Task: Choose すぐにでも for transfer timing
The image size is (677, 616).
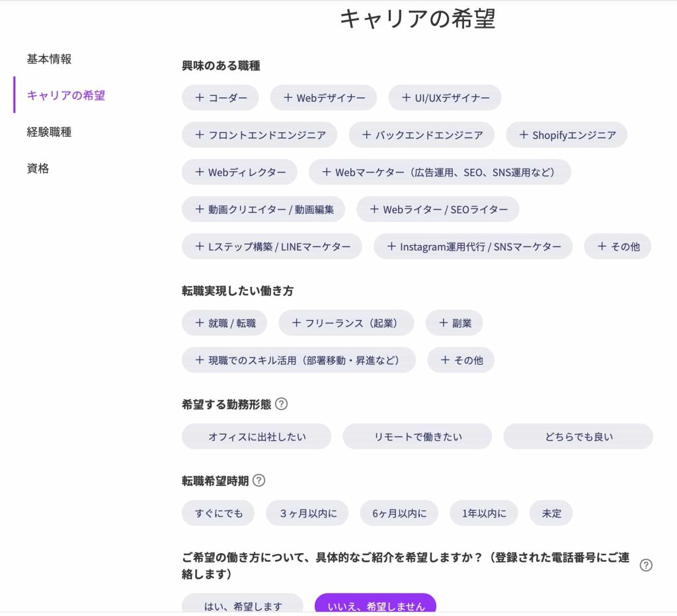Action: [x=218, y=512]
